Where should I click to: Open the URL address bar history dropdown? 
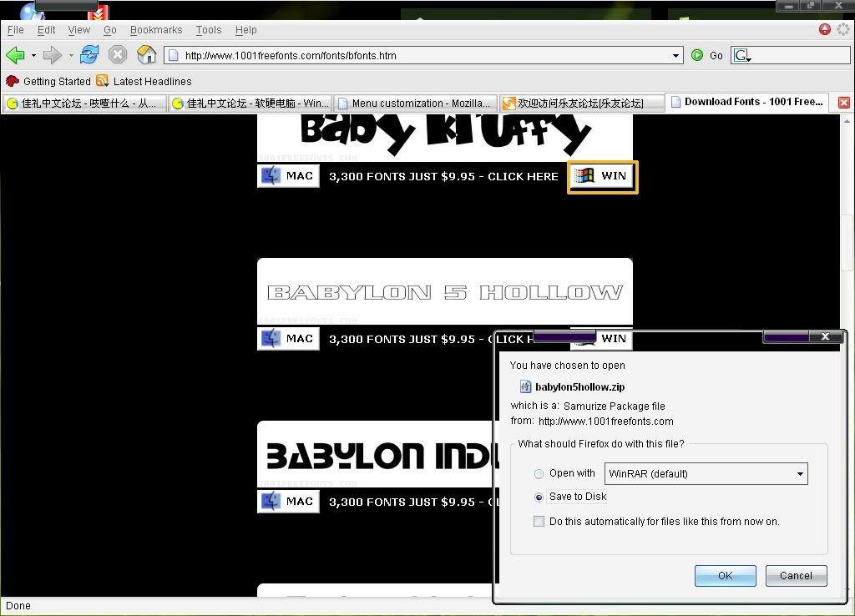click(676, 56)
